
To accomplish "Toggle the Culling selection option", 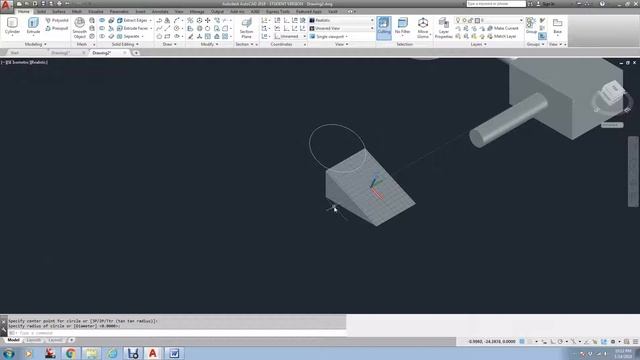I will 384,28.
